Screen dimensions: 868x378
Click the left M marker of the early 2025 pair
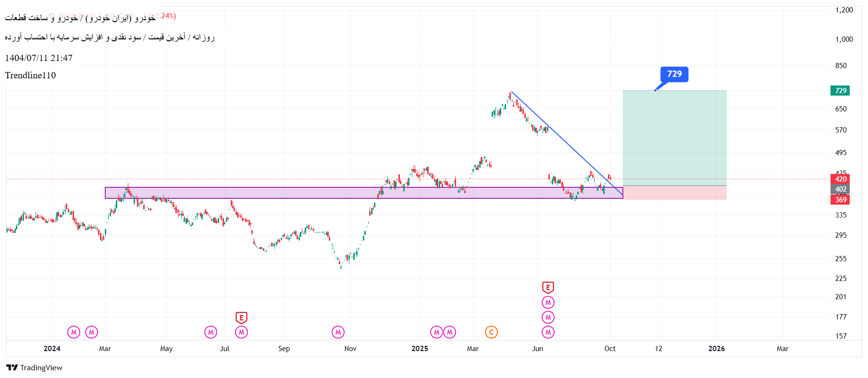436,332
